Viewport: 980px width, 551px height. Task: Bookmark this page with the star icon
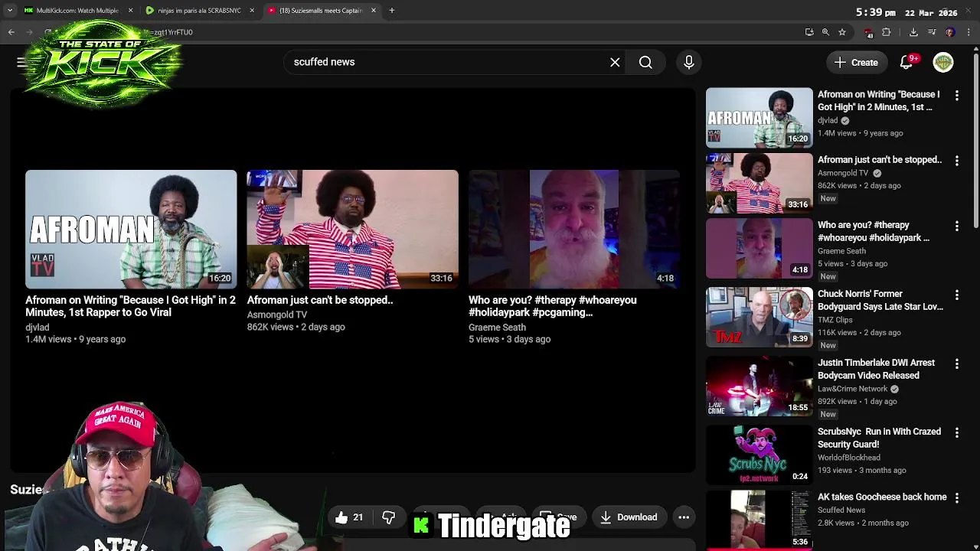pyautogui.click(x=841, y=32)
